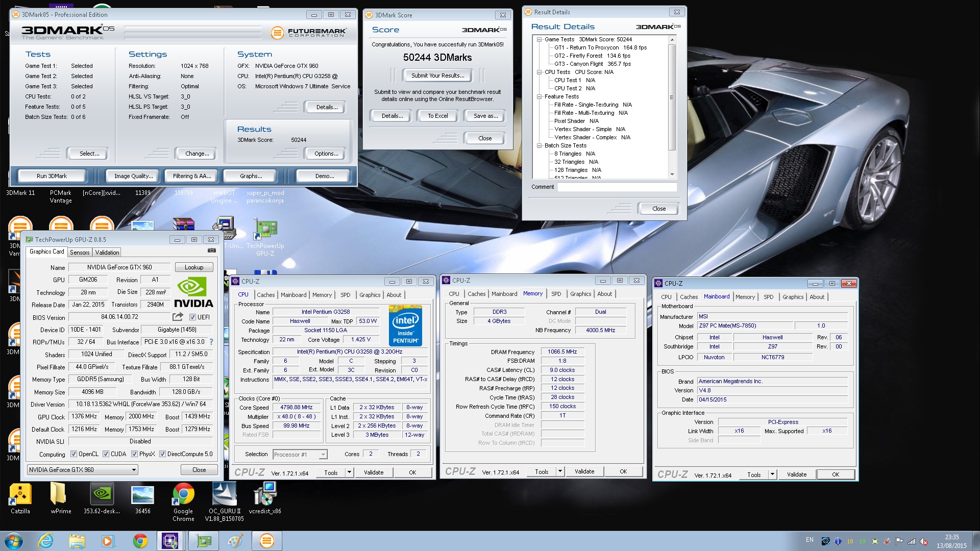Open the SPD tab in CPU-Z Memory window

(x=556, y=294)
